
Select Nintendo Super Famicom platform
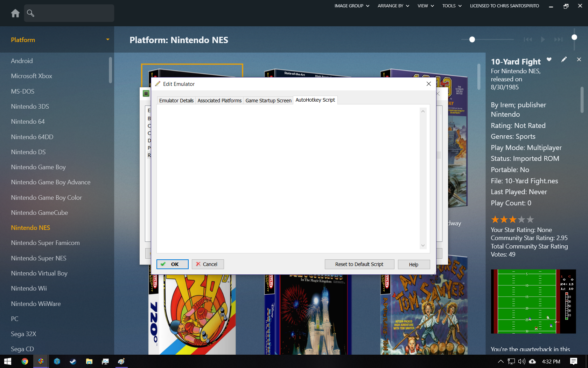click(45, 243)
